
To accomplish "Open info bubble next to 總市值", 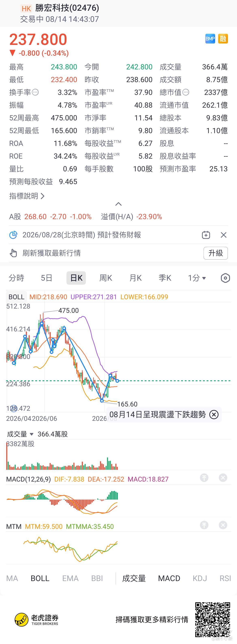I will 186,92.
